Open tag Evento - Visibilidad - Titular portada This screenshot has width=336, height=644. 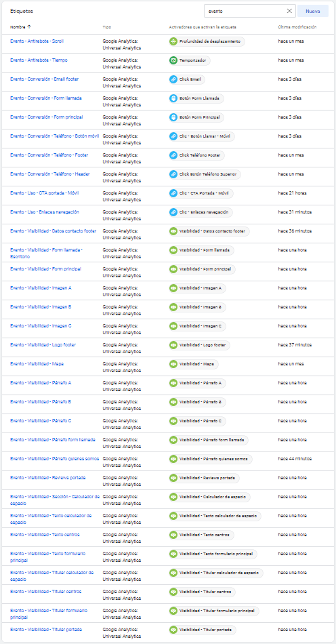coord(46,629)
